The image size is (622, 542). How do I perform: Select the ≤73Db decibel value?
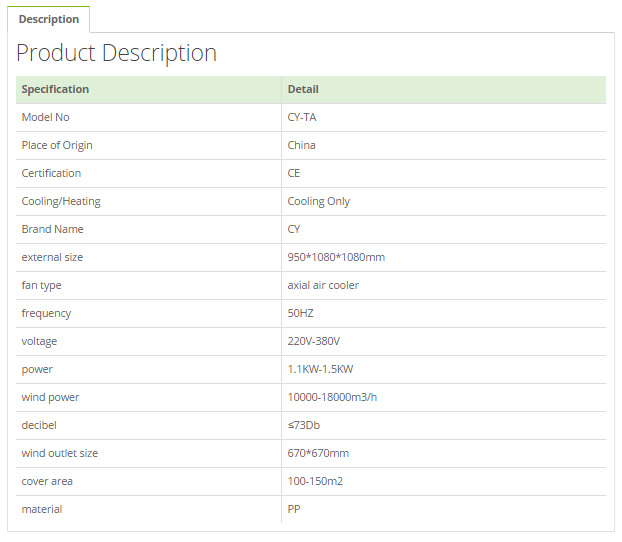pos(303,425)
